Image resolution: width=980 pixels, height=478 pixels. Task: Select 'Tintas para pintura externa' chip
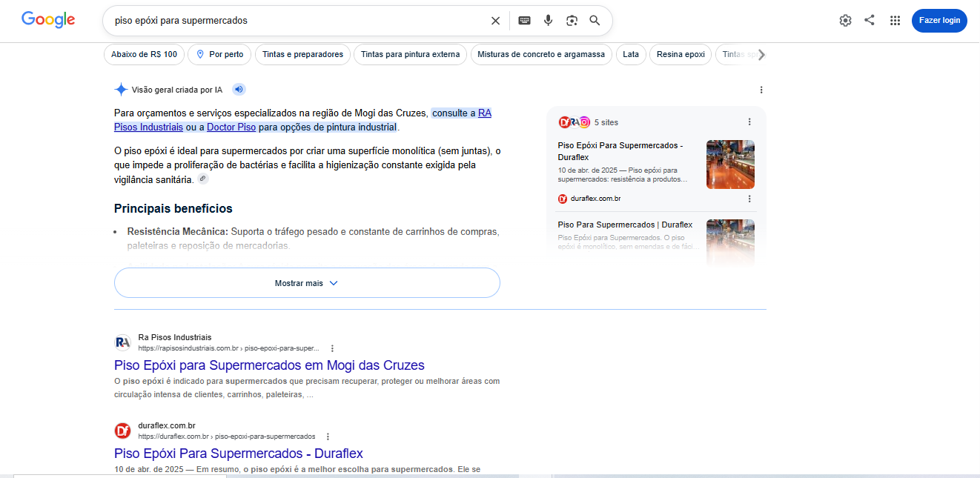tap(410, 54)
